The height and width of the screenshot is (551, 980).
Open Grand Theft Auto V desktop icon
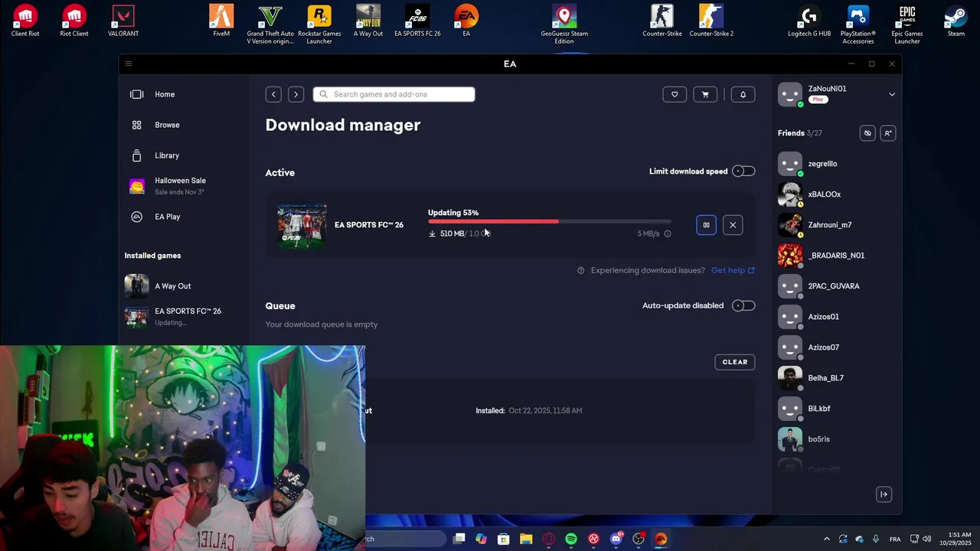tap(270, 24)
